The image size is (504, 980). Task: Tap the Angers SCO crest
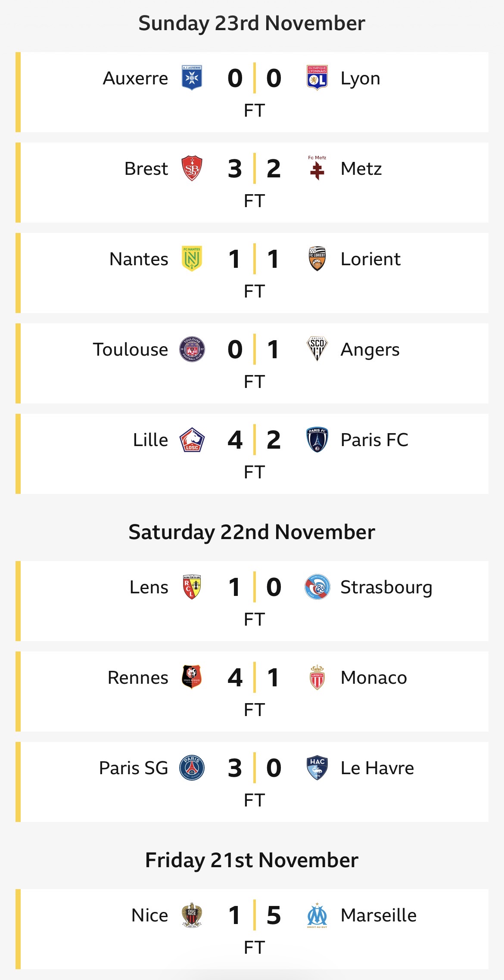(317, 349)
